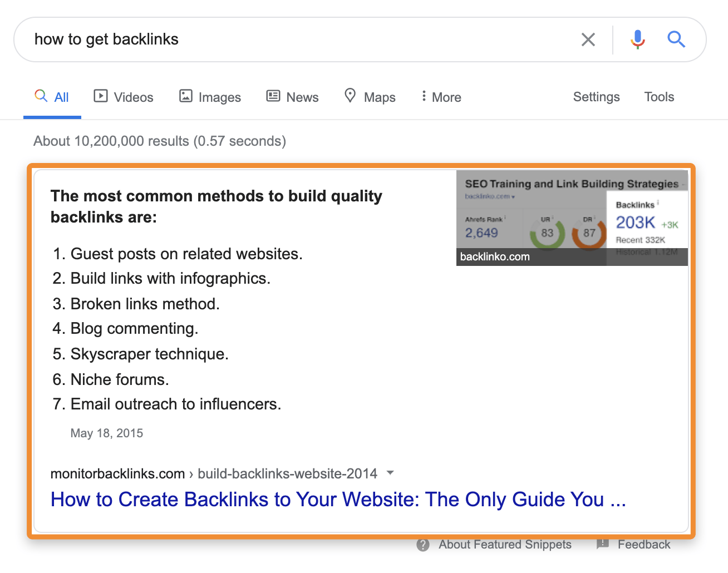
Task: Expand the chevron next to build-backlinks-website-2014
Action: coord(390,472)
